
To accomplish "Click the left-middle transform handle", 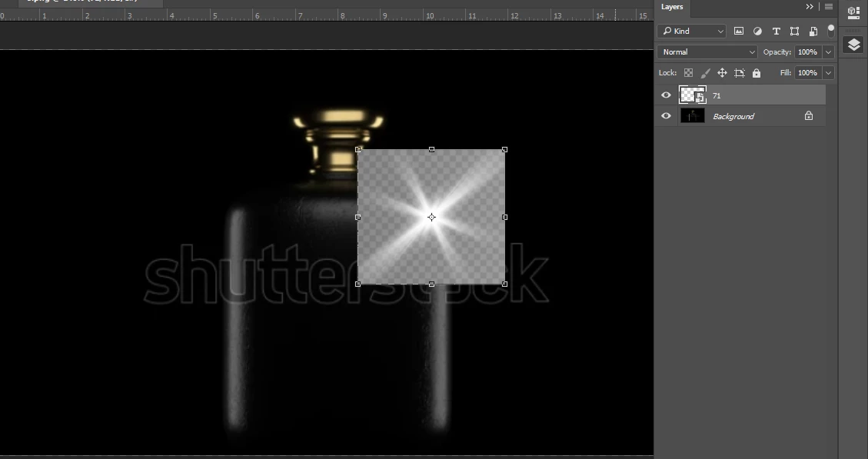I will coord(358,217).
